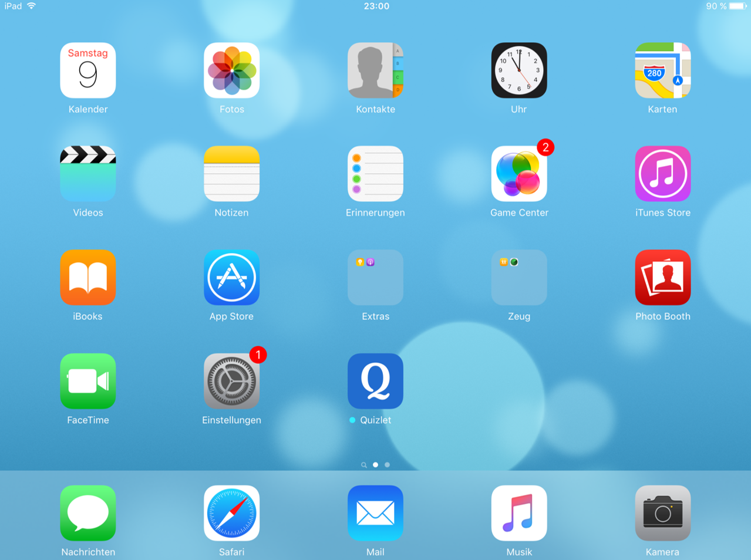
Task: Open the App Store
Action: (x=231, y=278)
